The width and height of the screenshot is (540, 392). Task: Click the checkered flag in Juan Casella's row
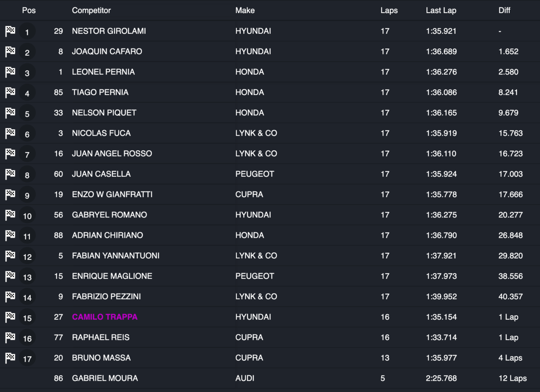coord(10,174)
